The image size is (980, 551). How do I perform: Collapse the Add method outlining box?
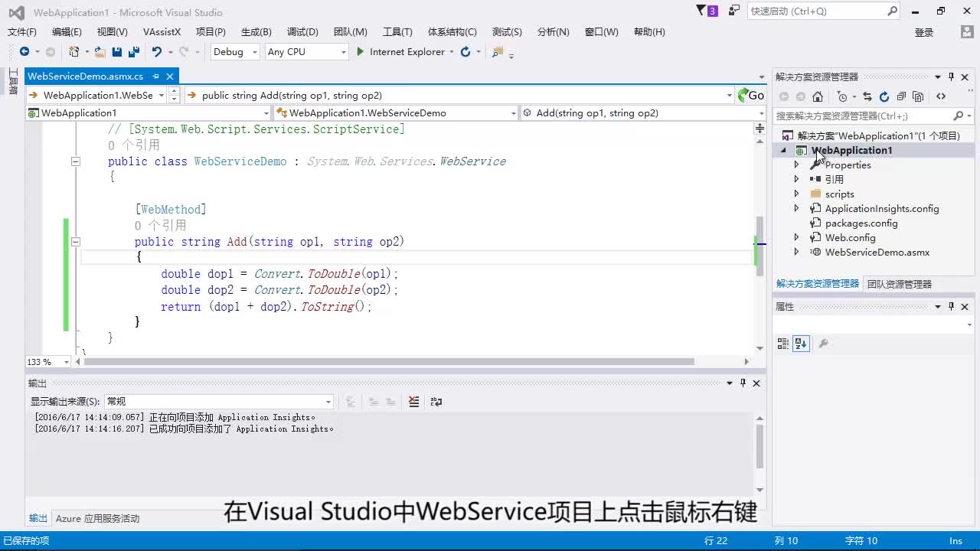click(75, 242)
